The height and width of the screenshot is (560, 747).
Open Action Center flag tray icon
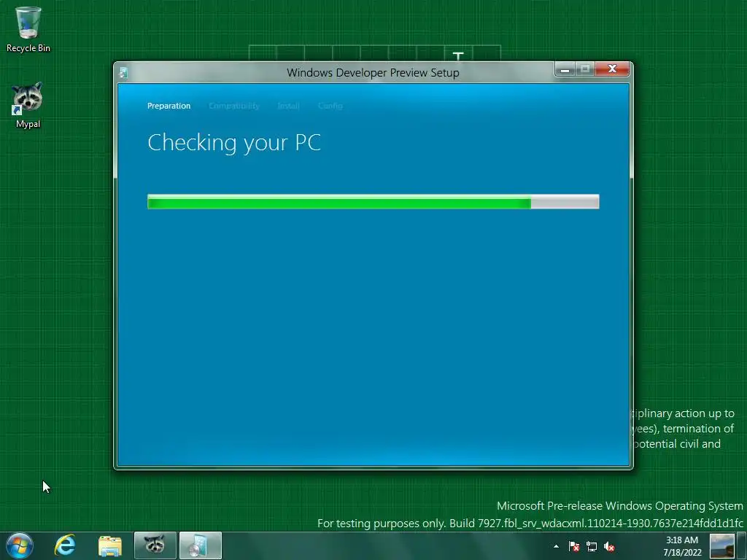coord(574,546)
